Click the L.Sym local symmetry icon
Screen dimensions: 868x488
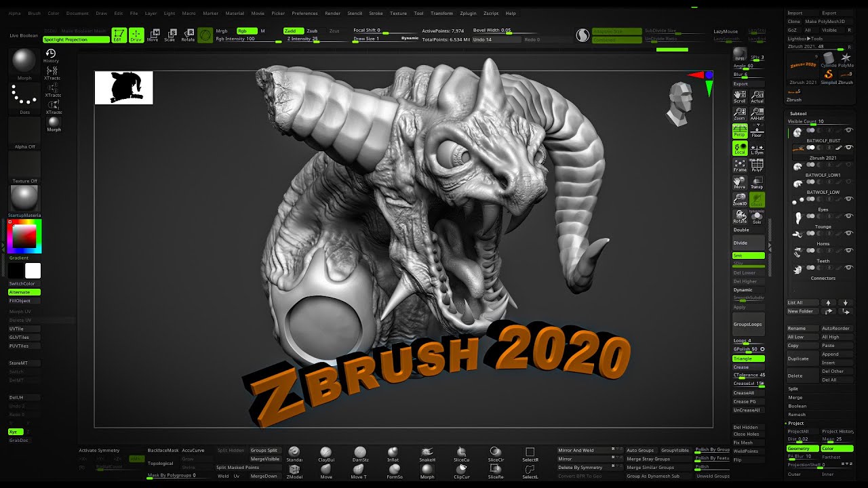pyautogui.click(x=757, y=148)
